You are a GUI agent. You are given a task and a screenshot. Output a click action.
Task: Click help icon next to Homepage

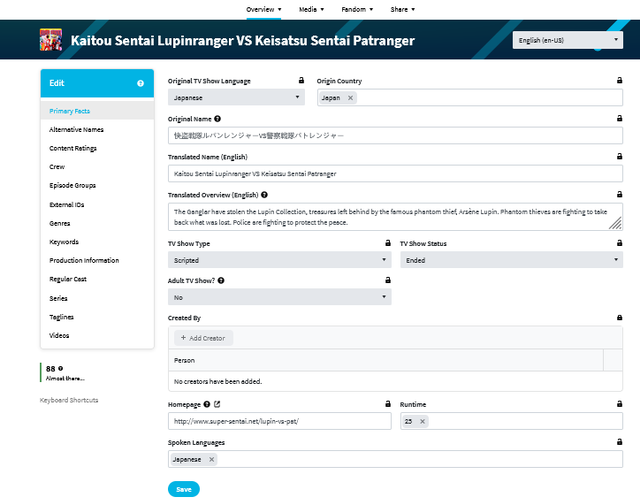(207, 404)
